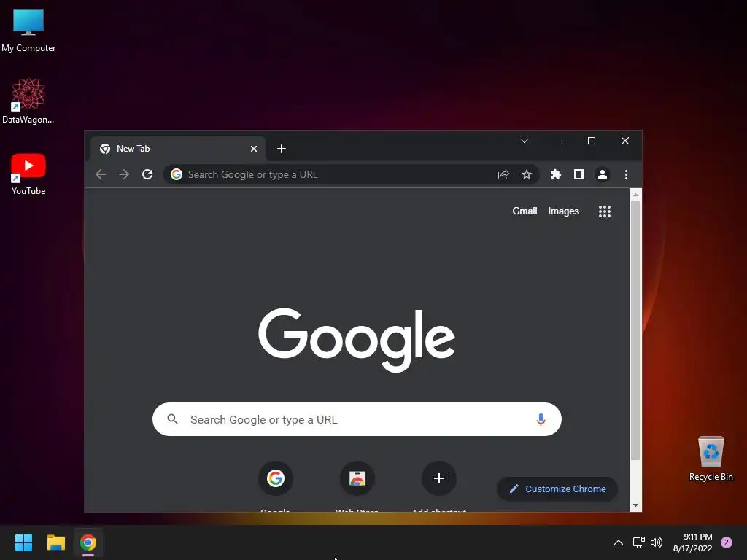Share this page with the share icon
The width and height of the screenshot is (747, 560).
[x=503, y=175]
